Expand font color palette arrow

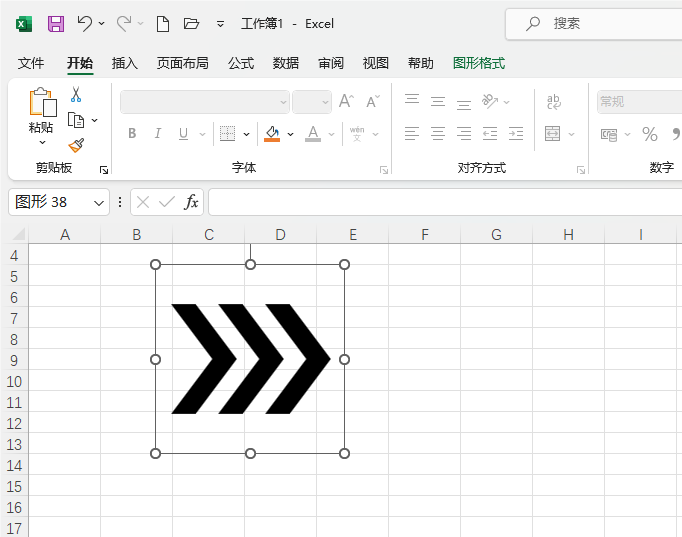331,134
